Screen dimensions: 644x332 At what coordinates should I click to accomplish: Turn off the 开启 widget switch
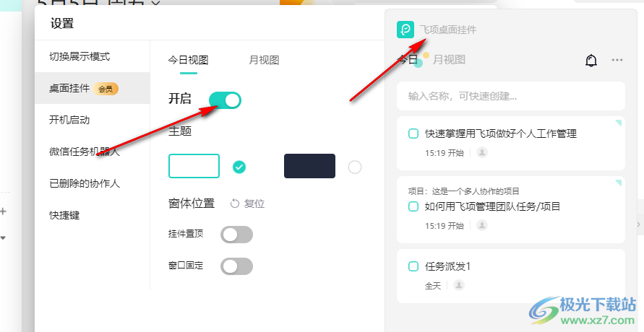pyautogui.click(x=225, y=100)
